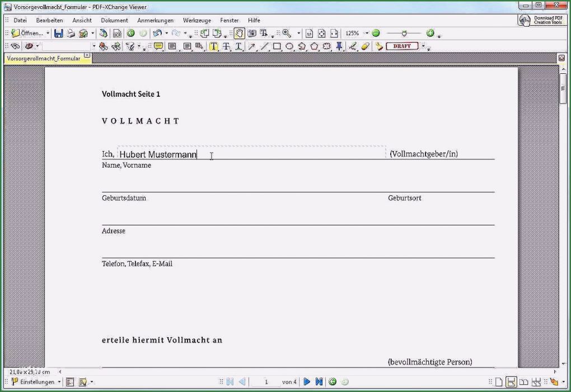Go to the next page

point(307,382)
